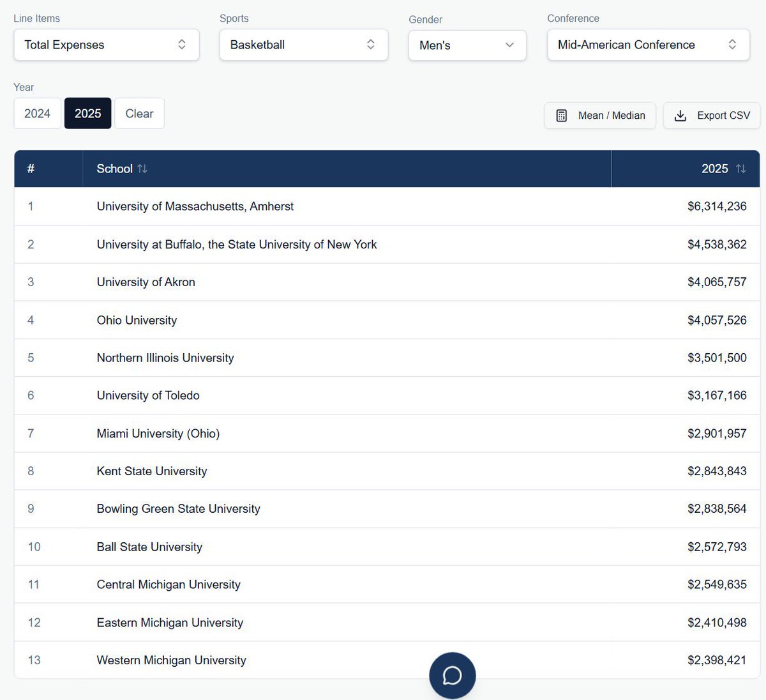Click rank number 1 in table
The image size is (766, 700).
click(x=31, y=206)
